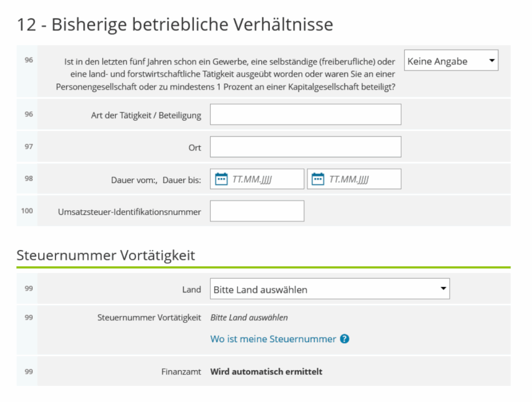Screen dimensions: 532x402
Task: Click line number 97 beside Ort
Action: [x=28, y=146]
